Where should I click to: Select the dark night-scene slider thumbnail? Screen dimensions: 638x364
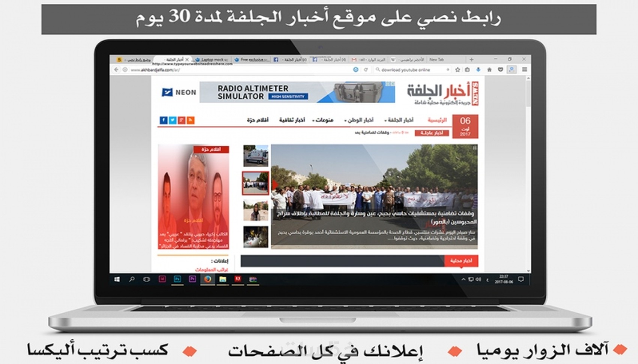pyautogui.click(x=256, y=237)
